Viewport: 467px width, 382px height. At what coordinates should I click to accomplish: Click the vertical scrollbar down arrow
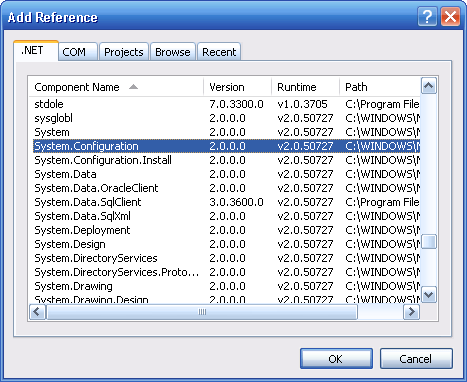[x=429, y=295]
